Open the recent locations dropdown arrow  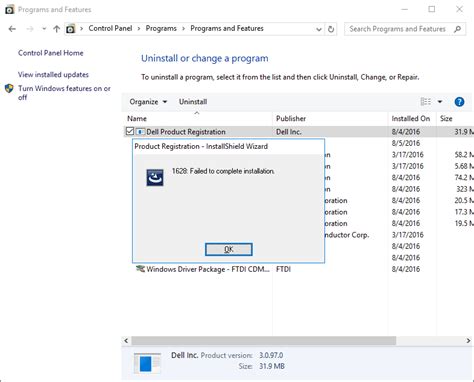point(44,29)
